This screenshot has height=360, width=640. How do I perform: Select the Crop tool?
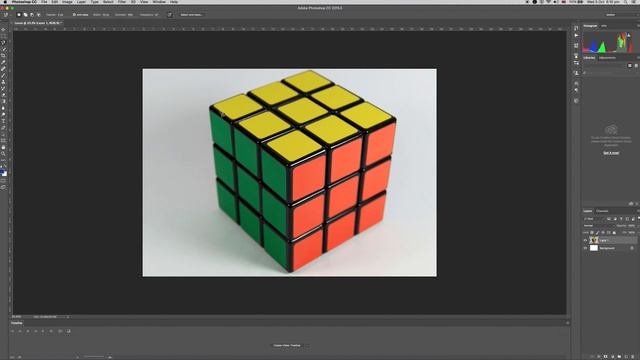[3, 56]
